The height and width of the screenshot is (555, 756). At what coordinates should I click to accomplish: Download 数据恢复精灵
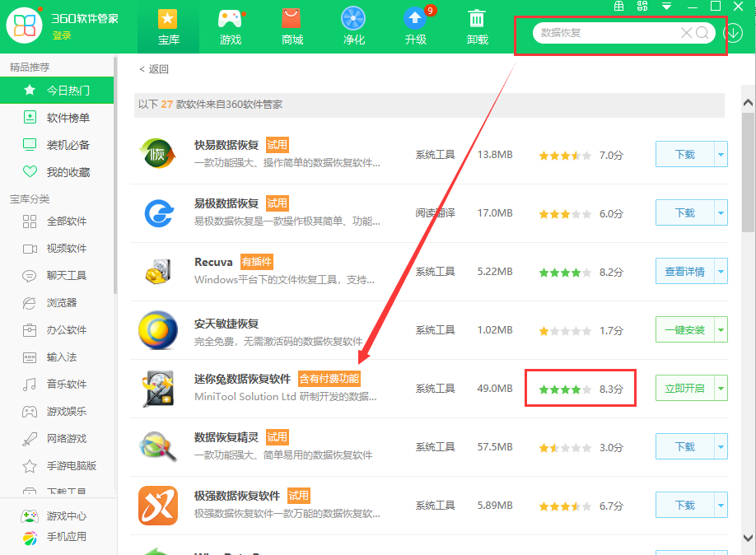click(684, 447)
